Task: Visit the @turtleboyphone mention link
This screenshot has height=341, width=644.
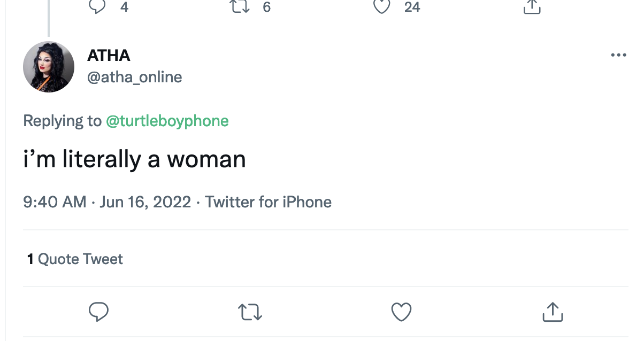Action: coord(167,121)
